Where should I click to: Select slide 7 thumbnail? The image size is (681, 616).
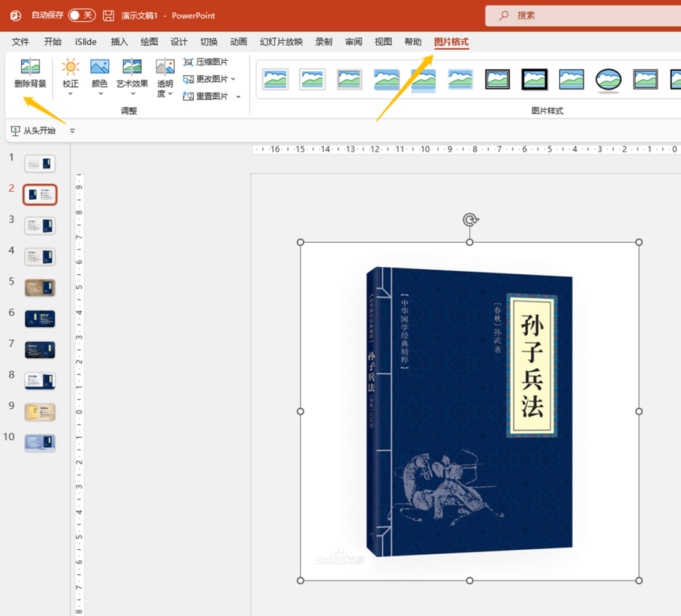coord(40,350)
